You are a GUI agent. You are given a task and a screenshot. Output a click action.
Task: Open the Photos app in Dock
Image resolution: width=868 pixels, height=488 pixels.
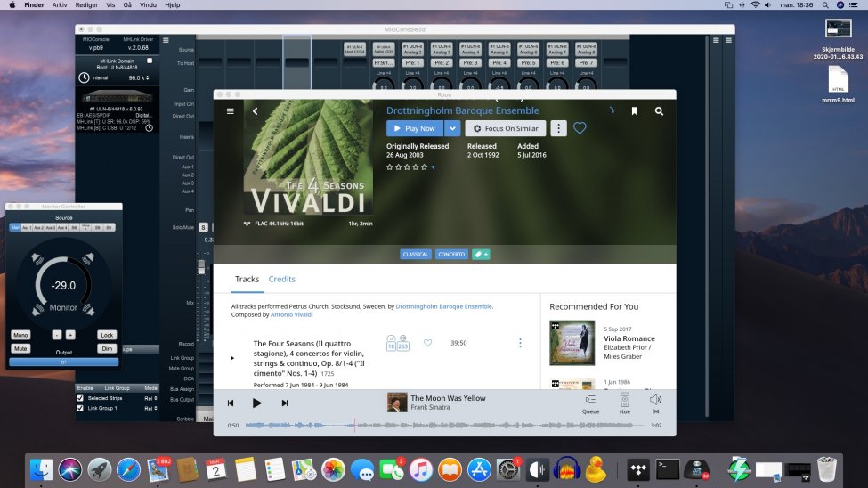pyautogui.click(x=333, y=469)
